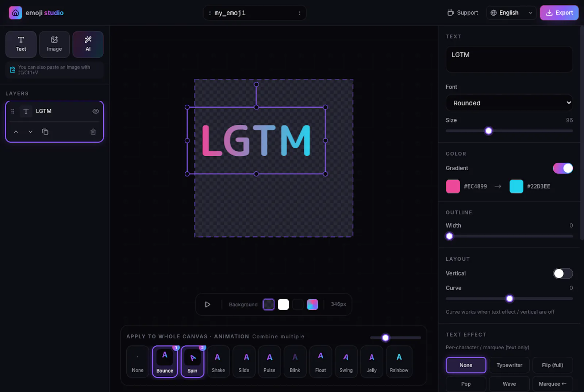Viewport: 584px width, 392px height.
Task: Select the black background swatch
Action: (298, 304)
